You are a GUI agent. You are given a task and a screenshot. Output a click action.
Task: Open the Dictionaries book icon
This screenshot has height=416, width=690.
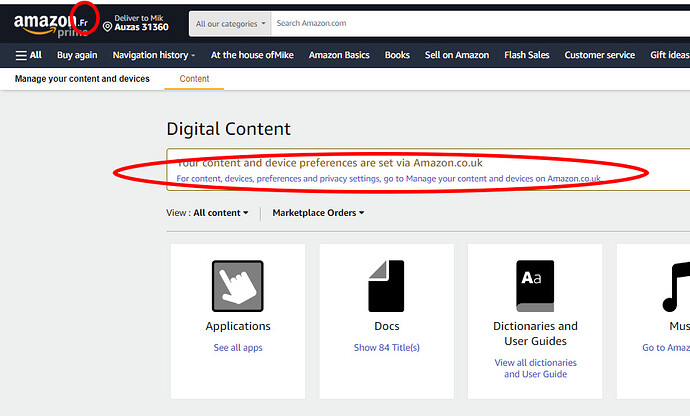click(535, 286)
